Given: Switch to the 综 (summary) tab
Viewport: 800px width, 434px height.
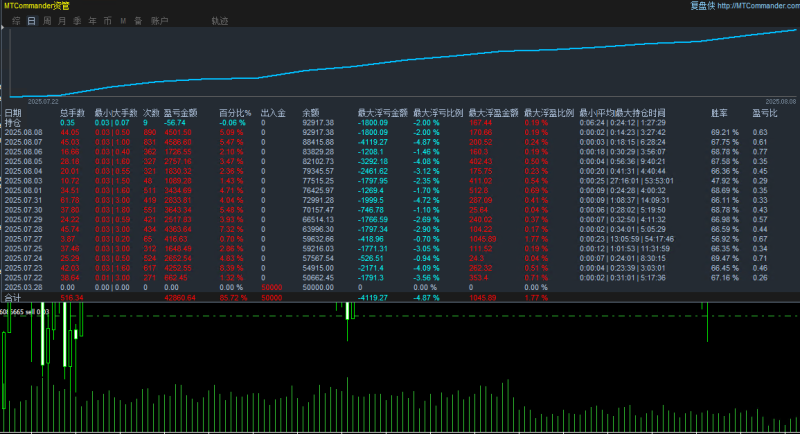Looking at the screenshot, I should click(x=17, y=20).
